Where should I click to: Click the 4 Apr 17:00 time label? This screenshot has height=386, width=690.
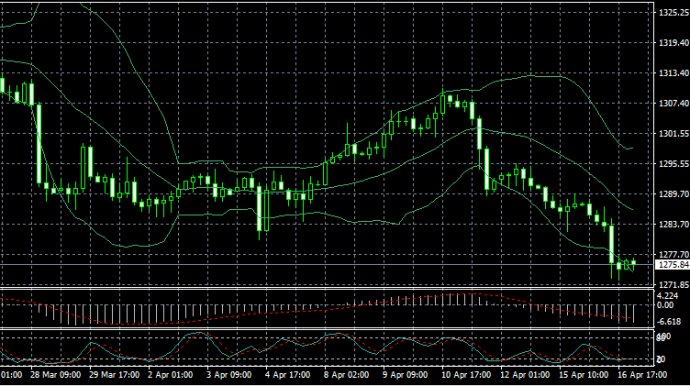click(287, 375)
